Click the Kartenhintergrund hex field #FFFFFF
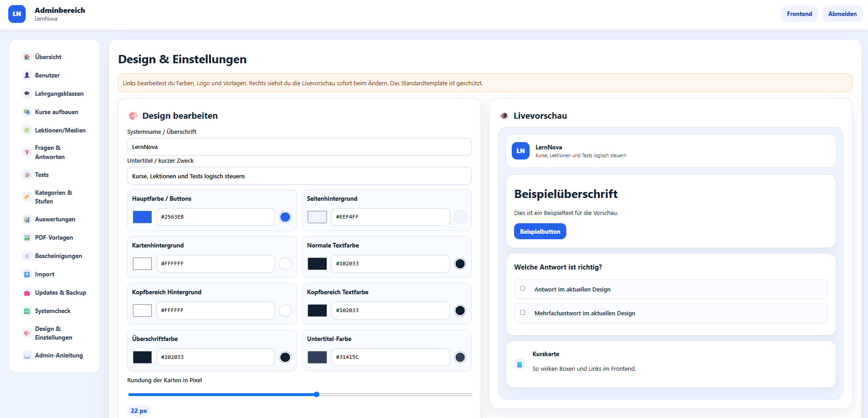The width and height of the screenshot is (868, 418). (216, 264)
